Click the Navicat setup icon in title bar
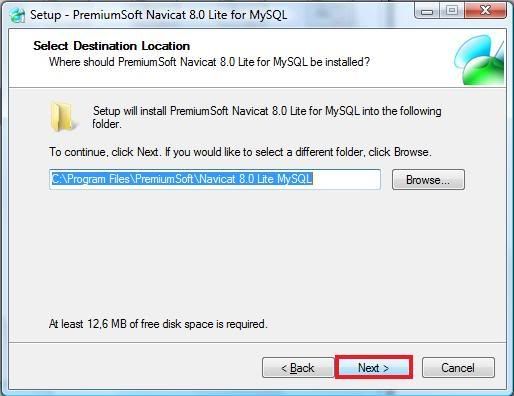Viewport: 514px width, 396px height. click(17, 15)
